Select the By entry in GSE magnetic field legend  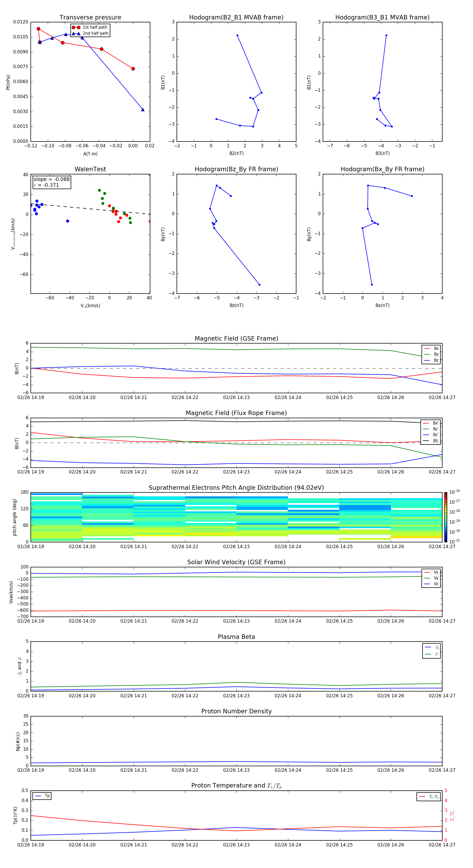[431, 354]
